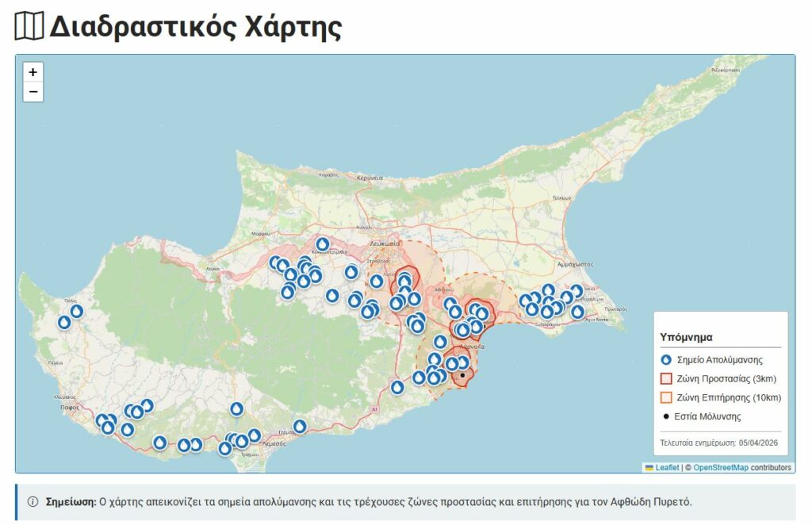The image size is (812, 525).
Task: Click the info icon in the note
Action: pyautogui.click(x=33, y=502)
